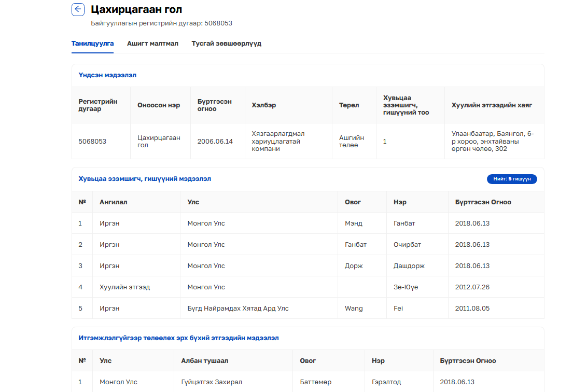Select the Танилцуулга tab
This screenshot has width=587, height=392.
pyautogui.click(x=92, y=44)
